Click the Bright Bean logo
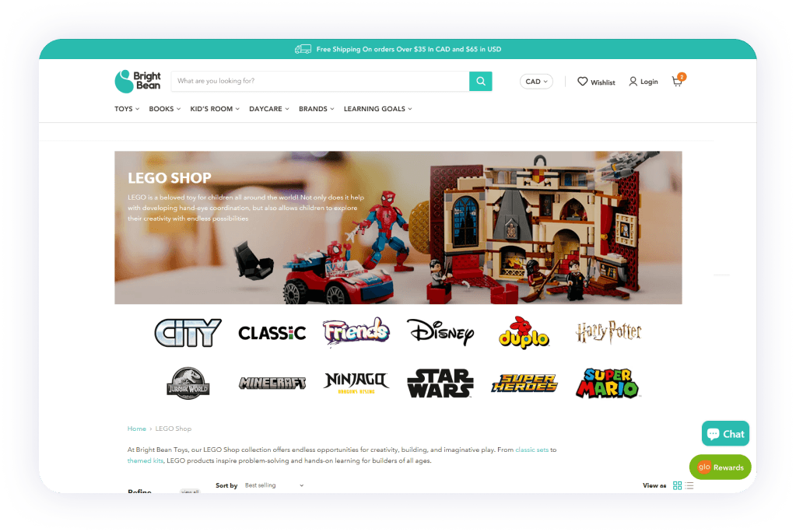This screenshot has width=796, height=532. (139, 81)
